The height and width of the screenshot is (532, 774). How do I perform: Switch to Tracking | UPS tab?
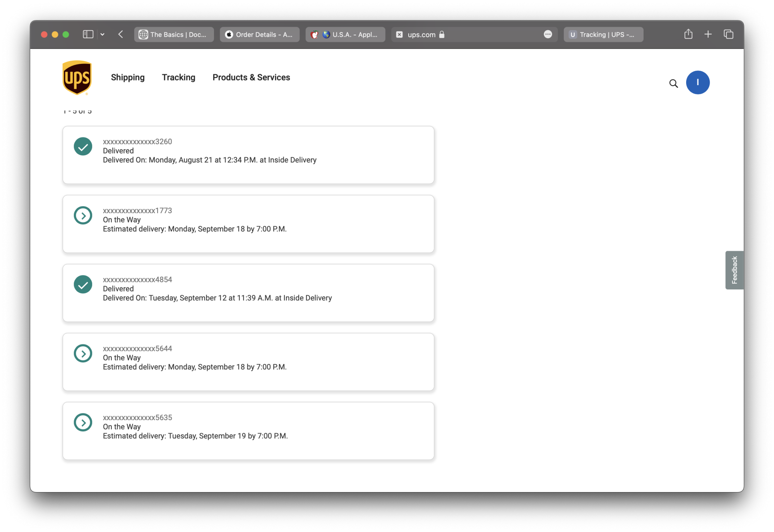tap(603, 34)
